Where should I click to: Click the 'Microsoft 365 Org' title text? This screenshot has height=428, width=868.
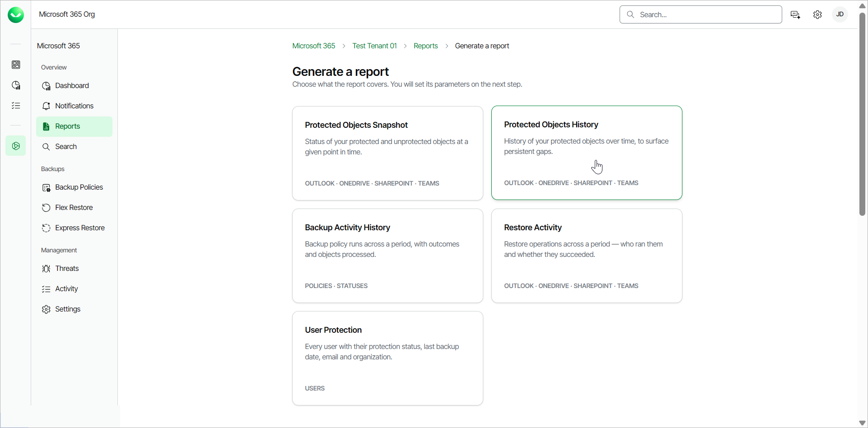(67, 14)
